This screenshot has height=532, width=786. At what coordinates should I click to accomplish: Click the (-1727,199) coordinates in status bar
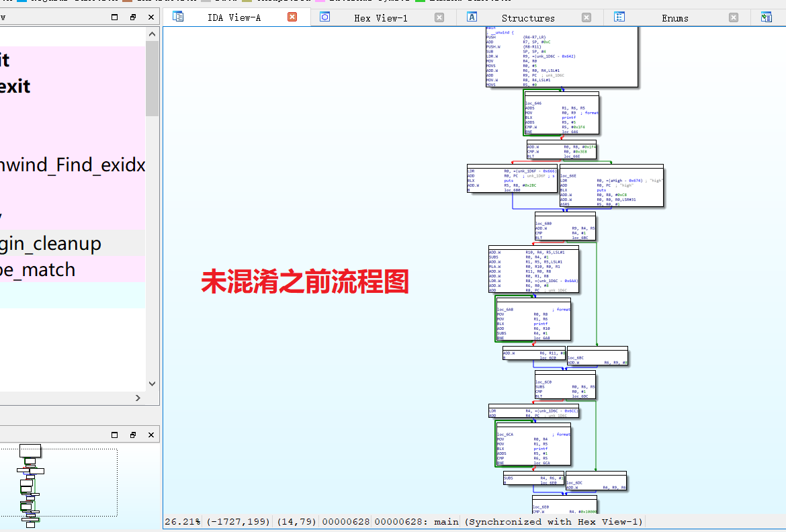click(238, 521)
